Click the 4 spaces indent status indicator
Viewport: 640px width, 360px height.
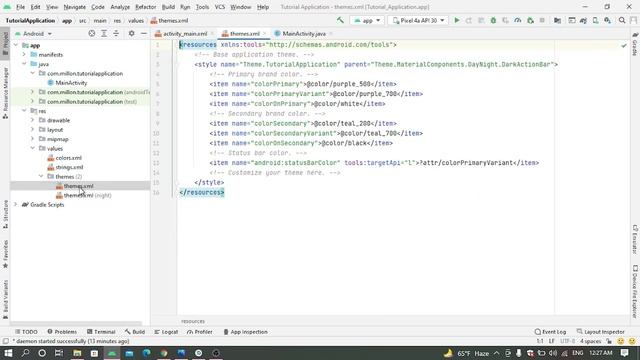(x=591, y=341)
